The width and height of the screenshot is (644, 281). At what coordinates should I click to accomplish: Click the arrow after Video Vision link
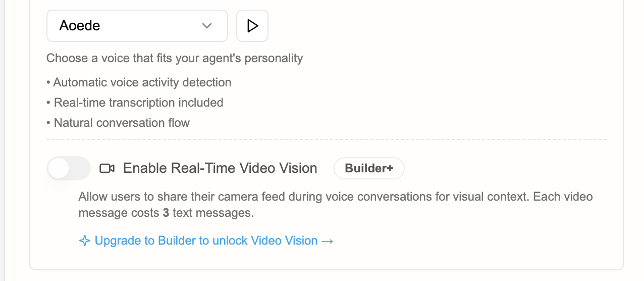tap(327, 241)
